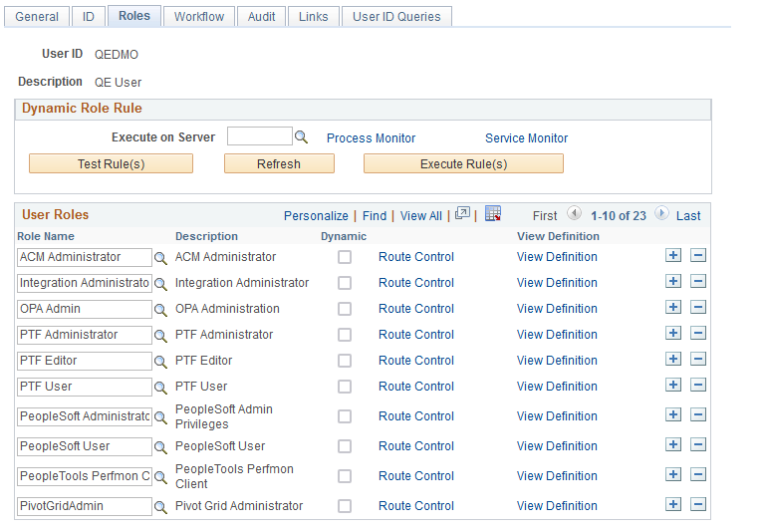Open lookup for ACM Administrator role name
The width and height of the screenshot is (767, 532).
[160, 258]
